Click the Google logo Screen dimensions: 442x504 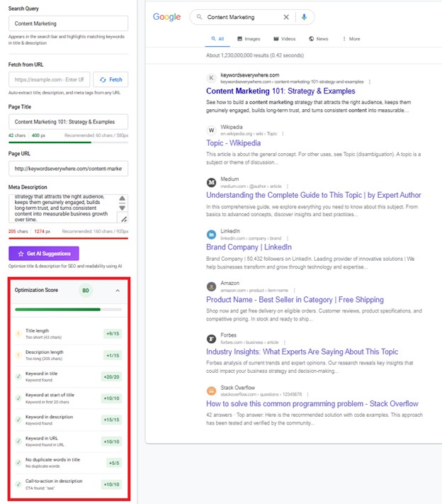pyautogui.click(x=166, y=17)
